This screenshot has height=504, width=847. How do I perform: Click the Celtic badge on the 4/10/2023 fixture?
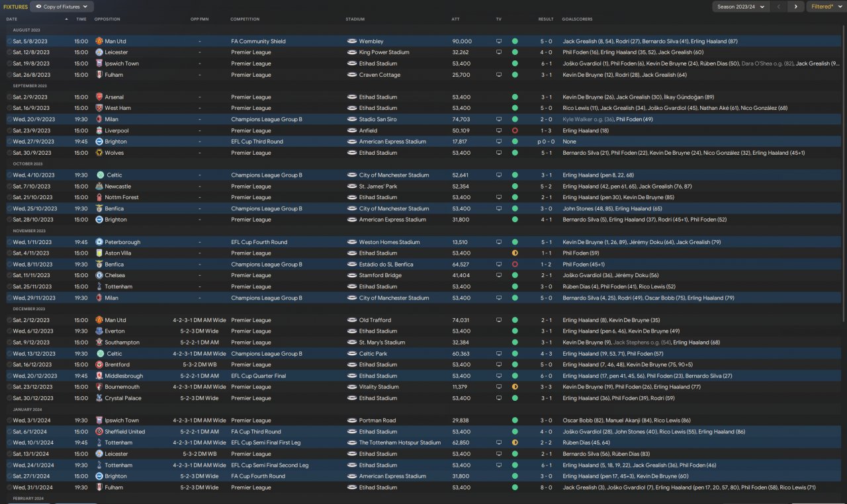(99, 175)
